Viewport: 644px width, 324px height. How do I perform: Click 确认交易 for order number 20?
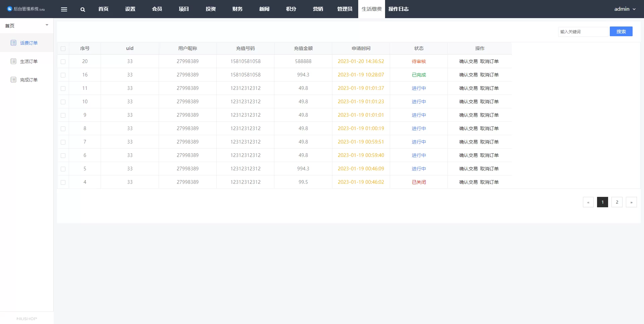coord(468,61)
